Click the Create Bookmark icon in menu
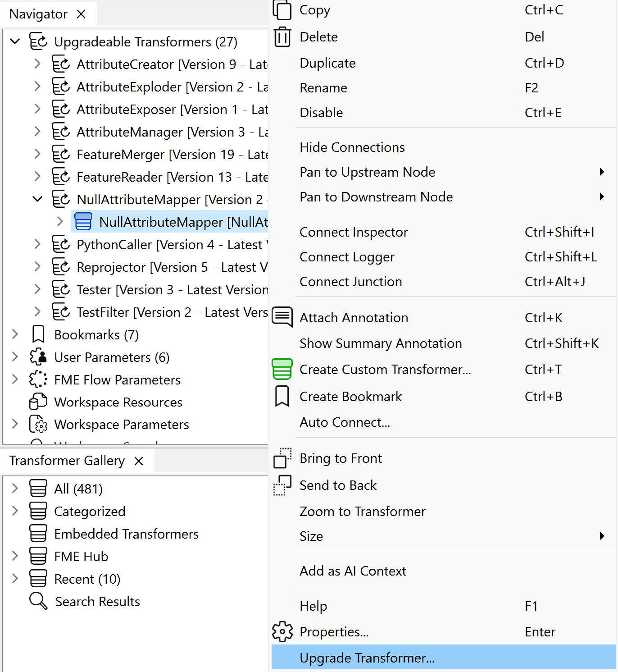Viewport: 618px width, 672px height. [282, 396]
